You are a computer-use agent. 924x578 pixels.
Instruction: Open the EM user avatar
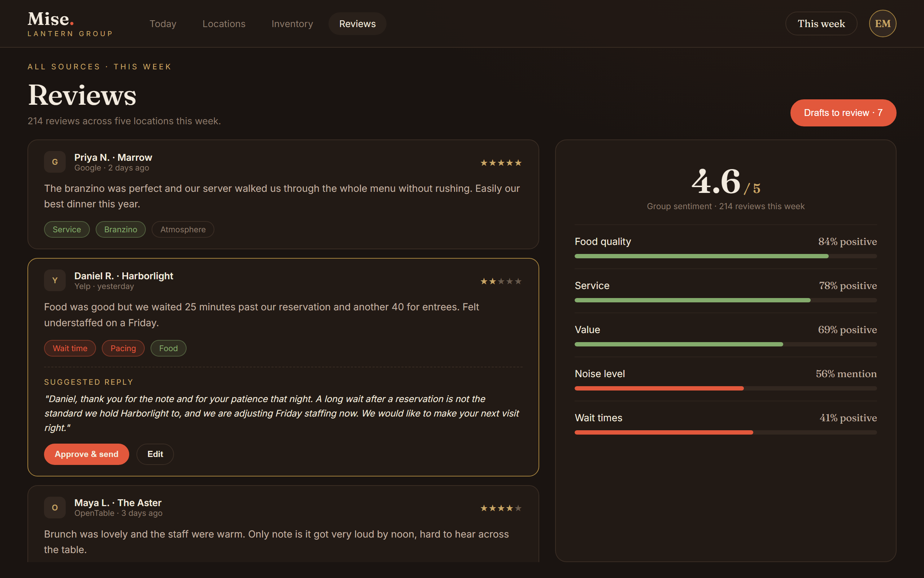pos(882,24)
